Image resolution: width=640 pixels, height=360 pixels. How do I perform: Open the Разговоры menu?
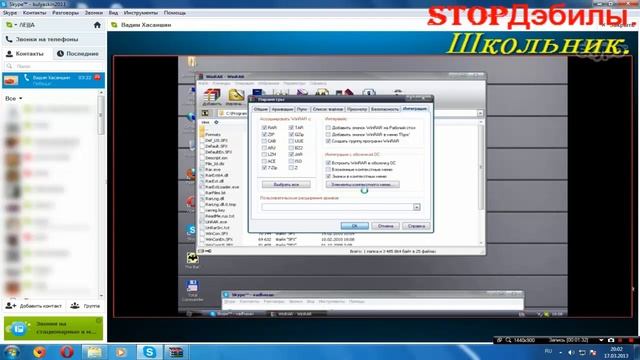pos(65,13)
